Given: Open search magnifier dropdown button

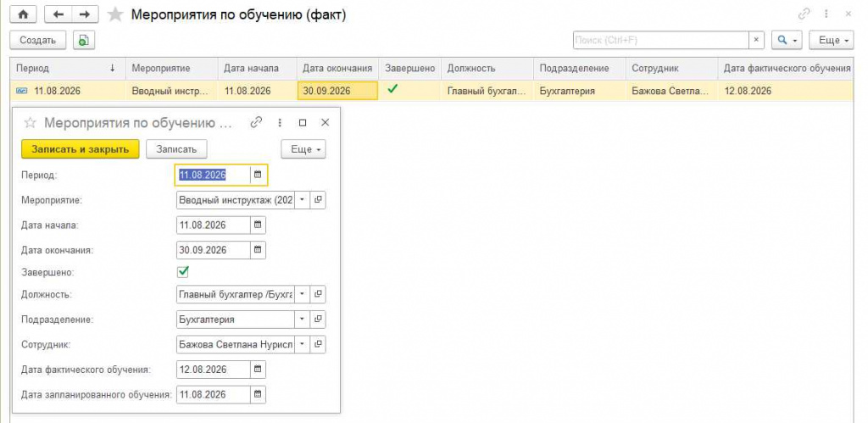Looking at the screenshot, I should [787, 41].
